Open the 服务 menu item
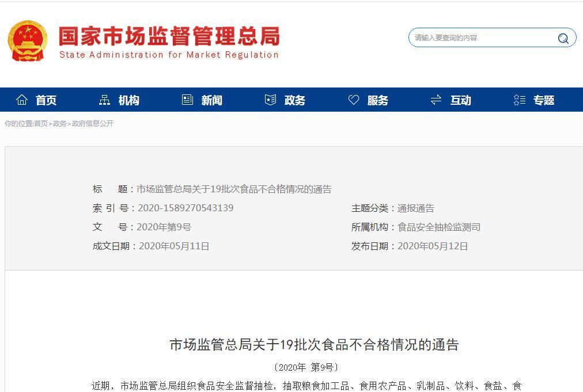583x392 pixels. [x=378, y=100]
